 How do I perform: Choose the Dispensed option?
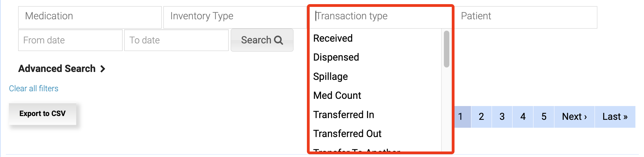tap(336, 57)
